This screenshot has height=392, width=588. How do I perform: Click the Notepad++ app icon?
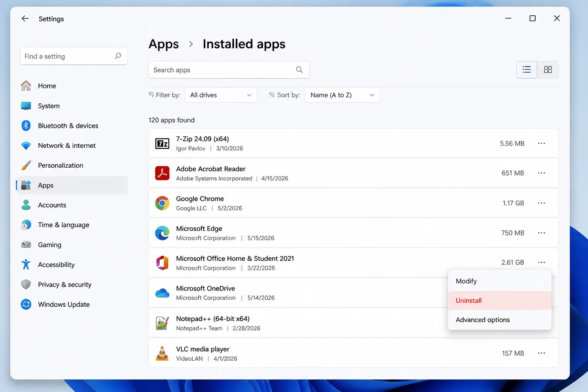[x=162, y=323]
